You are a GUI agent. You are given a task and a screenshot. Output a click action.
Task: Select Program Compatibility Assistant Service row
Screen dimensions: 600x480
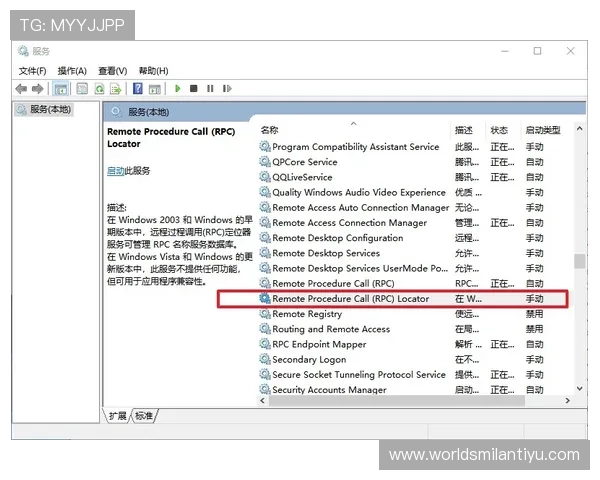point(414,147)
